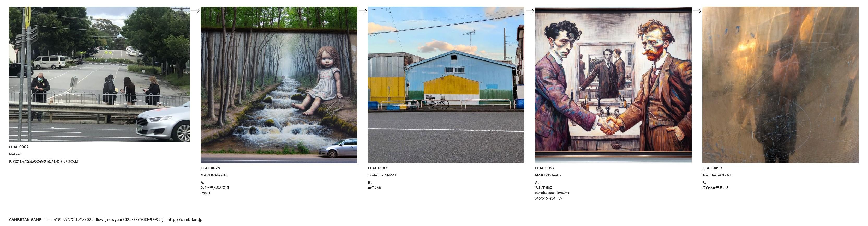Viewport: 868px width, 226px height.
Task: Click author name Netaro
Action: point(15,154)
